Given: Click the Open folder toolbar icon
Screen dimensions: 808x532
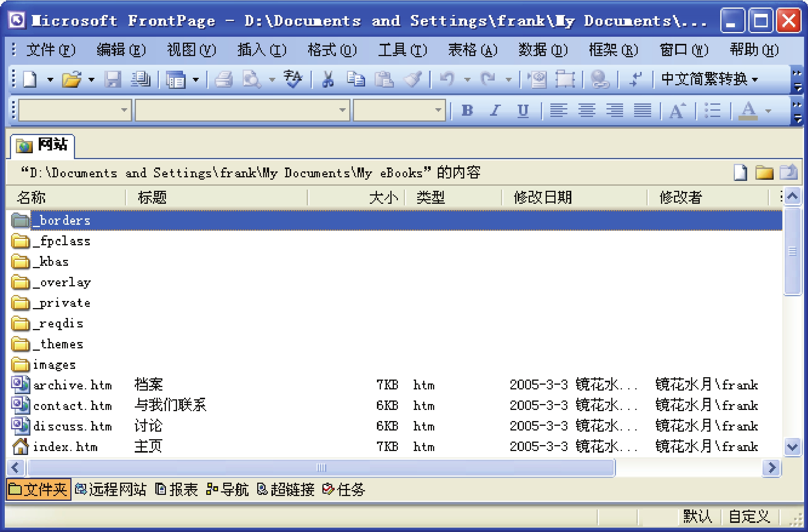Looking at the screenshot, I should click(72, 79).
